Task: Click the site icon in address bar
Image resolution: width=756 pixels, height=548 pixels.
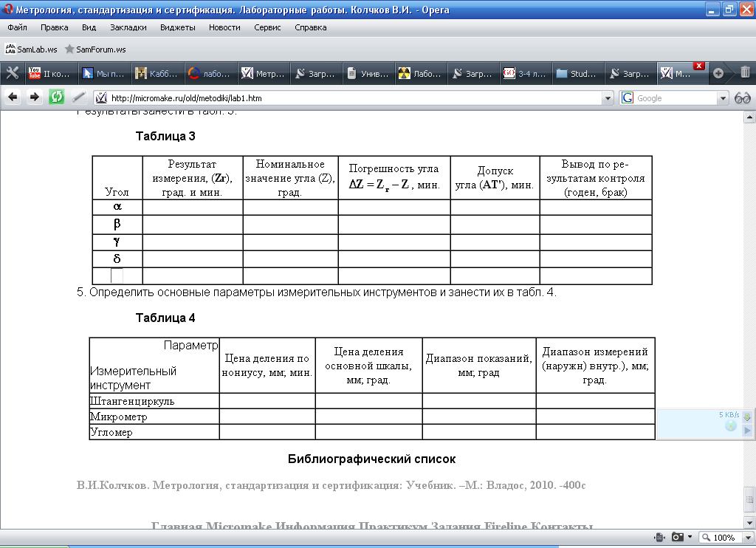Action: pos(101,98)
